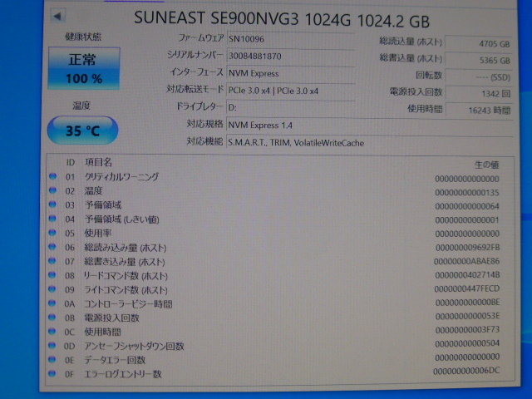This screenshot has width=532, height=399.
Task: Click raw value 0000000003F73
Action: [x=467, y=330]
